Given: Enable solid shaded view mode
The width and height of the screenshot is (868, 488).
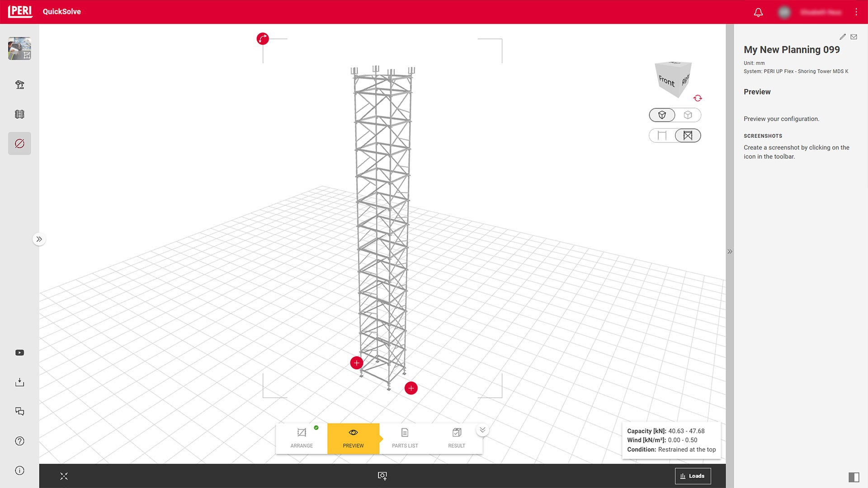Looking at the screenshot, I should click(x=662, y=115).
